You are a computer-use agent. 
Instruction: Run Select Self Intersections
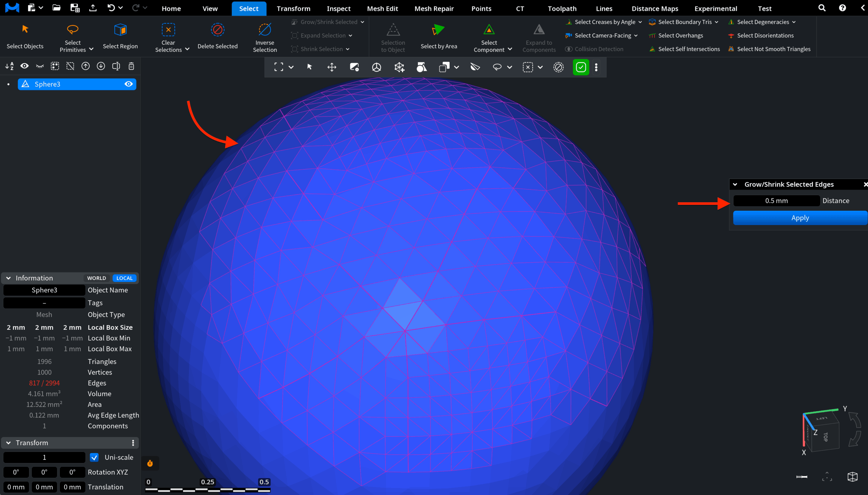click(x=684, y=49)
